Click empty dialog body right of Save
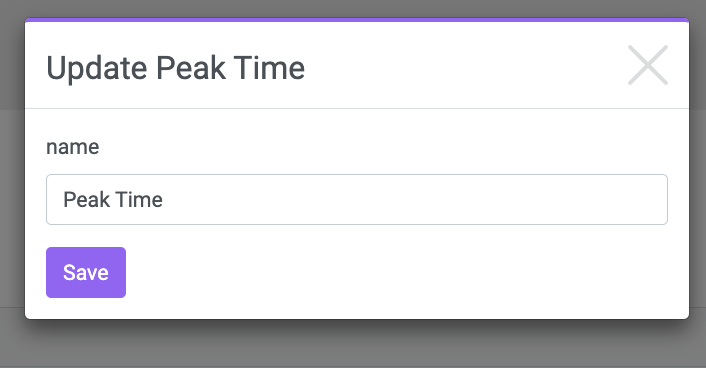706x368 pixels. click(405, 272)
